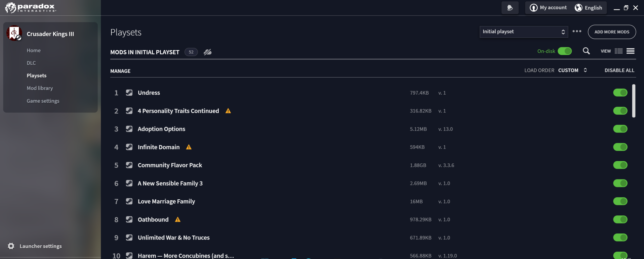Click the Love Marriage Family mod name
This screenshot has width=644, height=259.
point(166,201)
